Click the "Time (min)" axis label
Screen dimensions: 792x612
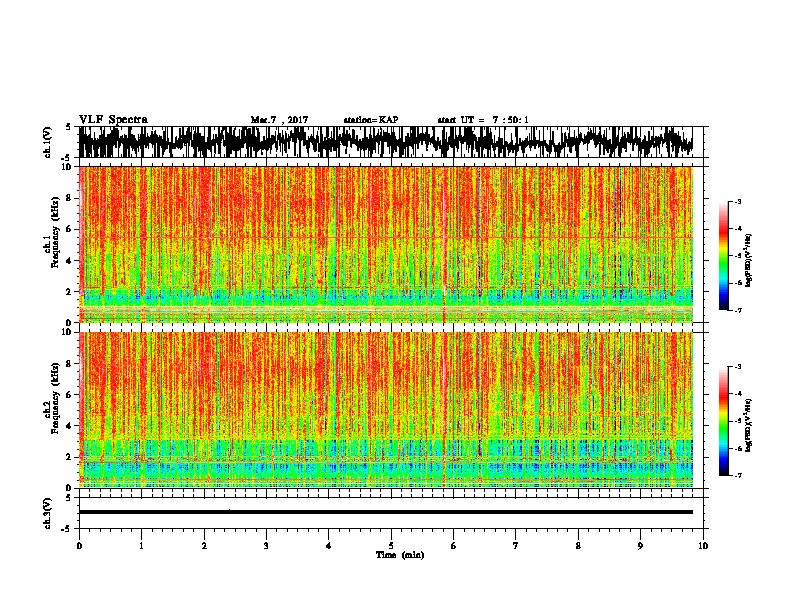(400, 555)
